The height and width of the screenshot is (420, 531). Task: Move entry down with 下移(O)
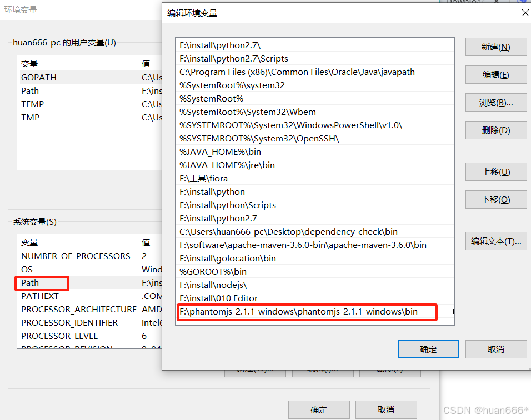tap(496, 200)
